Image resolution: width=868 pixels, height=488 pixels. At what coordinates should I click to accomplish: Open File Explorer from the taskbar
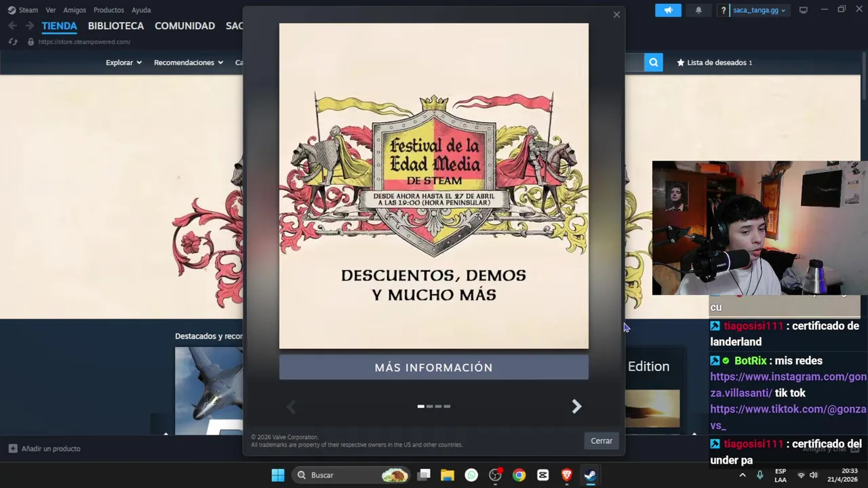click(447, 475)
